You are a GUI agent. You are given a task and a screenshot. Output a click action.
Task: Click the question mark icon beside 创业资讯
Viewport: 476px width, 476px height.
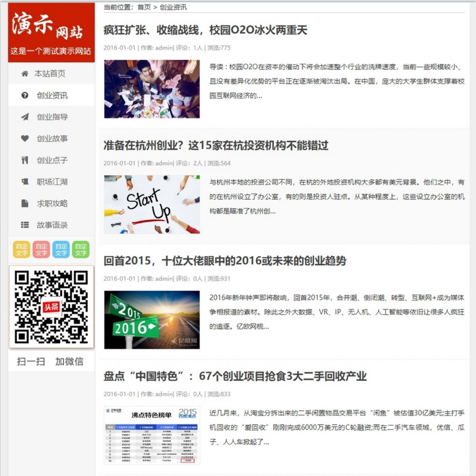[x=25, y=95]
